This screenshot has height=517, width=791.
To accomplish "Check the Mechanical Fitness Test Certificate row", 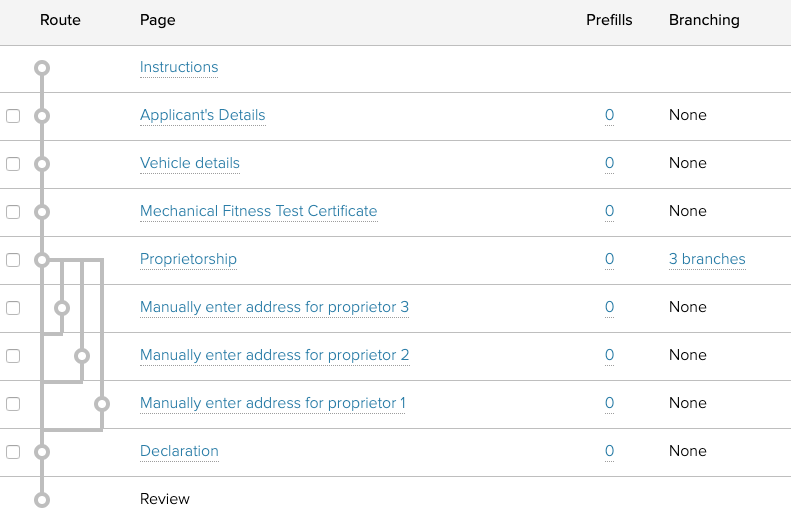I will 13,212.
